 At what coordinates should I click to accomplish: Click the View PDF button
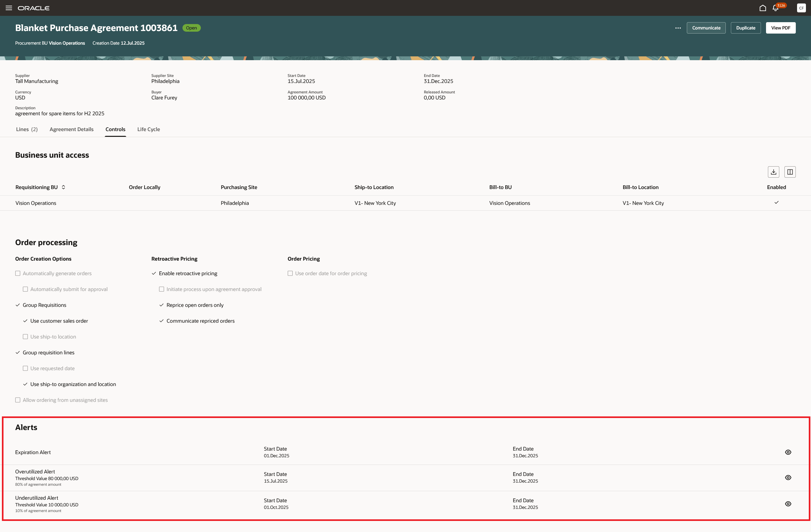coord(780,28)
